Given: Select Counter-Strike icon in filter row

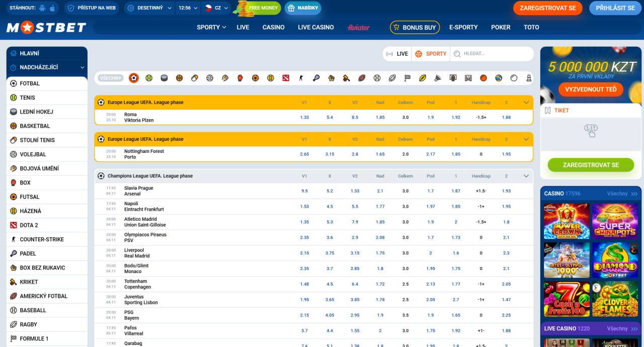Looking at the screenshot, I should pyautogui.click(x=301, y=78).
